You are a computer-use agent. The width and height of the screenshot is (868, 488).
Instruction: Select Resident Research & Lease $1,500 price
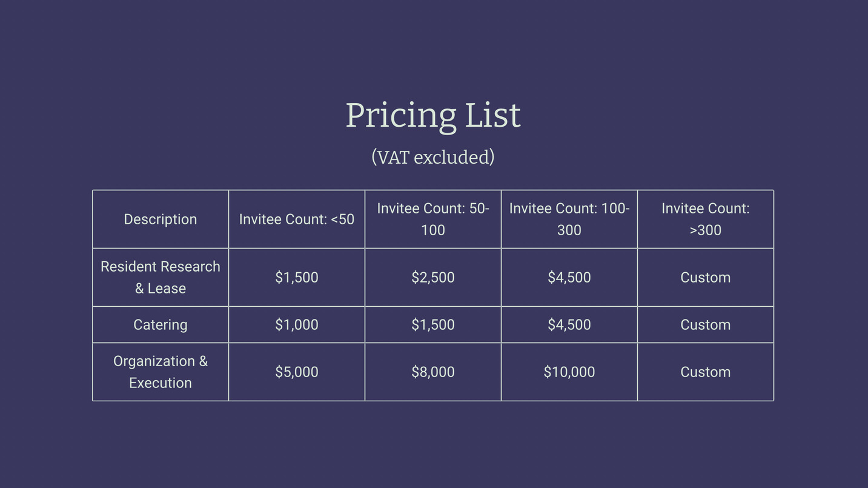297,278
